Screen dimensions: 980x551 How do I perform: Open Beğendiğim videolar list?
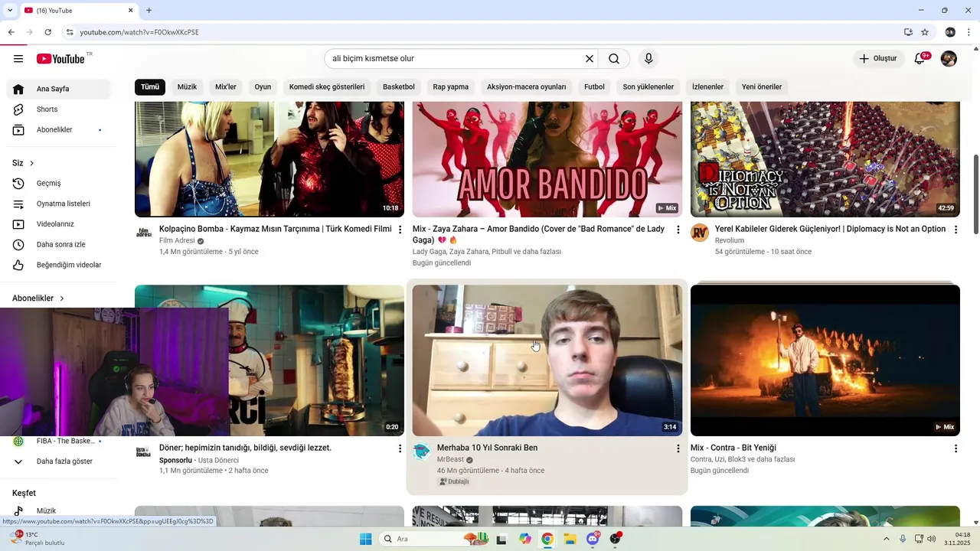(x=59, y=265)
